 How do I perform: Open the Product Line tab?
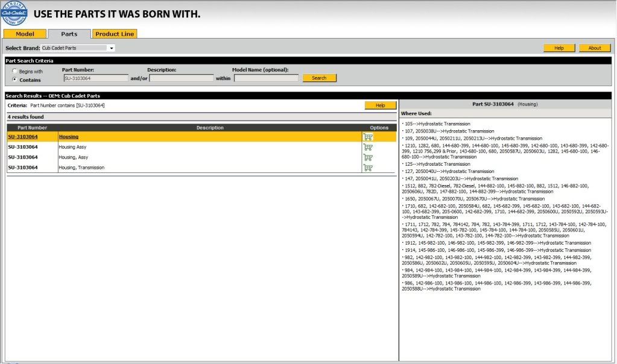(x=115, y=34)
